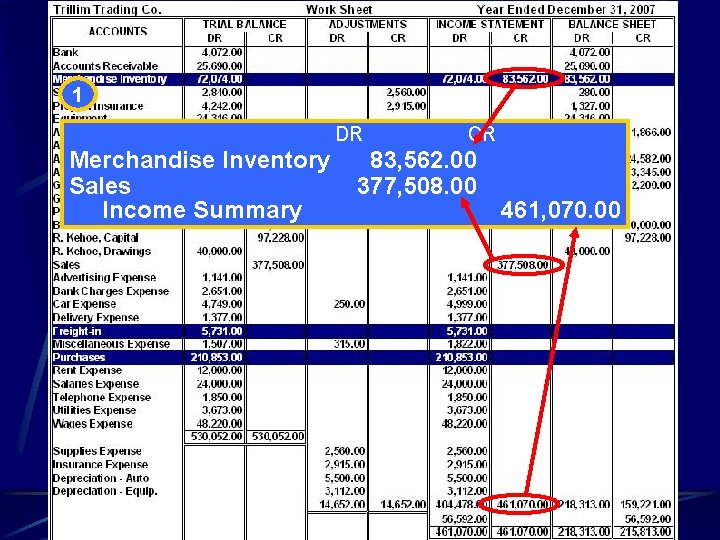
Task: Select 315.00 Miscellaneous Expense adjustment value
Action: point(349,344)
